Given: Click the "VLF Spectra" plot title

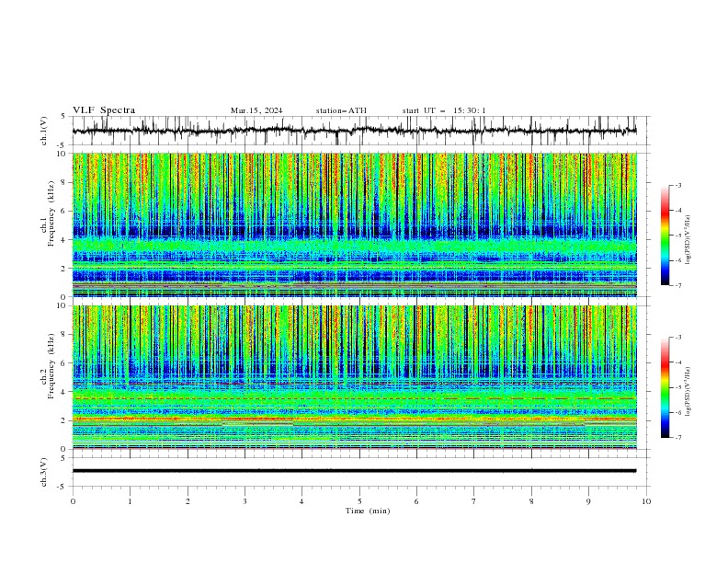Looking at the screenshot, I should click(104, 110).
